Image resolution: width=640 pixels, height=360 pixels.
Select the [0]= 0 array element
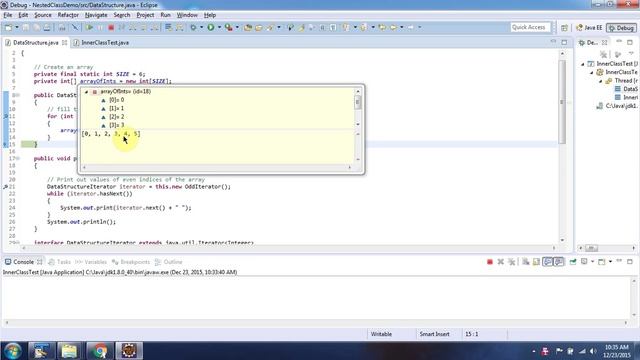pyautogui.click(x=116, y=100)
